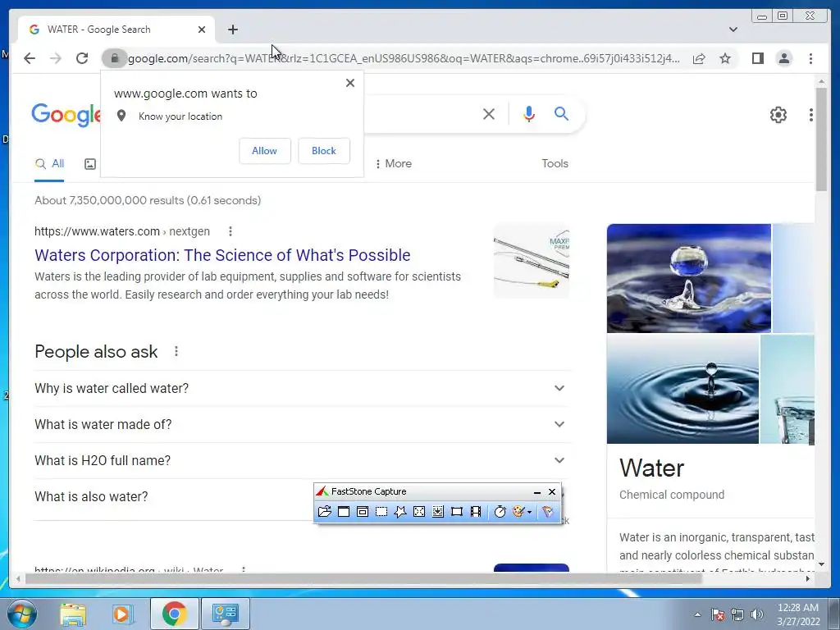Dismiss the location permission popup
The height and width of the screenshot is (630, 840).
(349, 83)
